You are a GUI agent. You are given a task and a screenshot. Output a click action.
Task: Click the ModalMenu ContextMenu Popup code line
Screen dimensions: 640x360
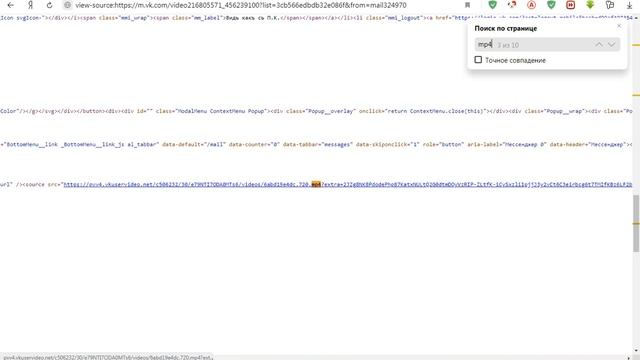pyautogui.click(x=316, y=111)
